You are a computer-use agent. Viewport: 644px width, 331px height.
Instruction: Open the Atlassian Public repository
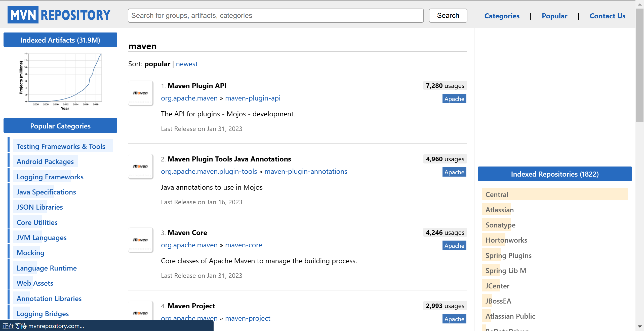point(510,316)
